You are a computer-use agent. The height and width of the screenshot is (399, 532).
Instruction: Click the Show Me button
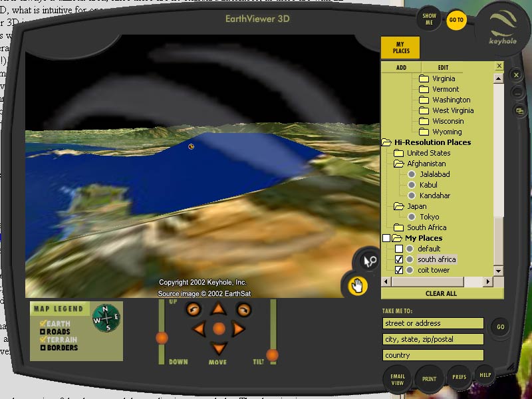point(429,19)
